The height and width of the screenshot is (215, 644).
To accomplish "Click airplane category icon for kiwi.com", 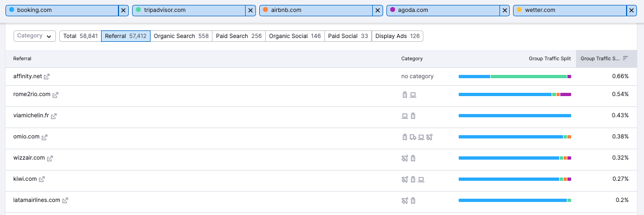I will click(404, 179).
